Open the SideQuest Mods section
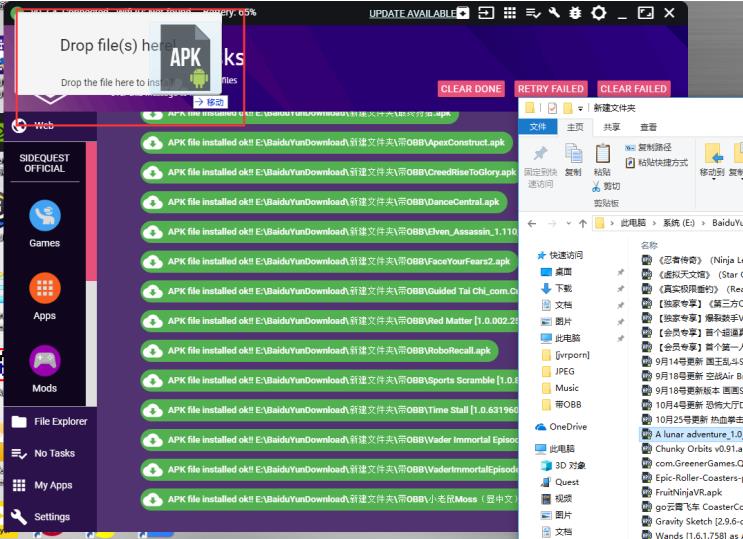Screen dimensions: 743x539 click(45, 369)
